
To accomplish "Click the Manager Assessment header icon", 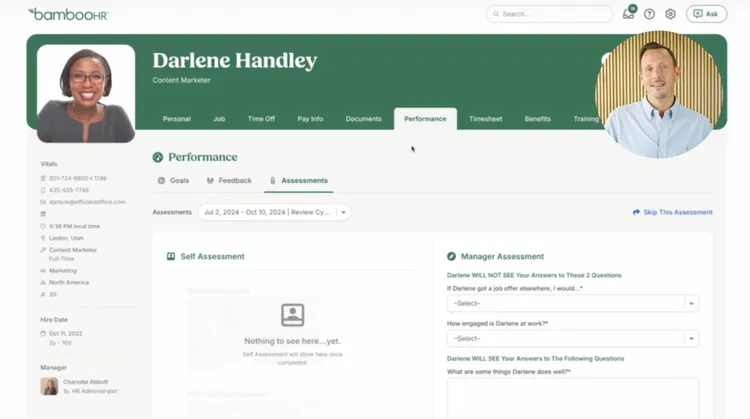I will [x=451, y=257].
